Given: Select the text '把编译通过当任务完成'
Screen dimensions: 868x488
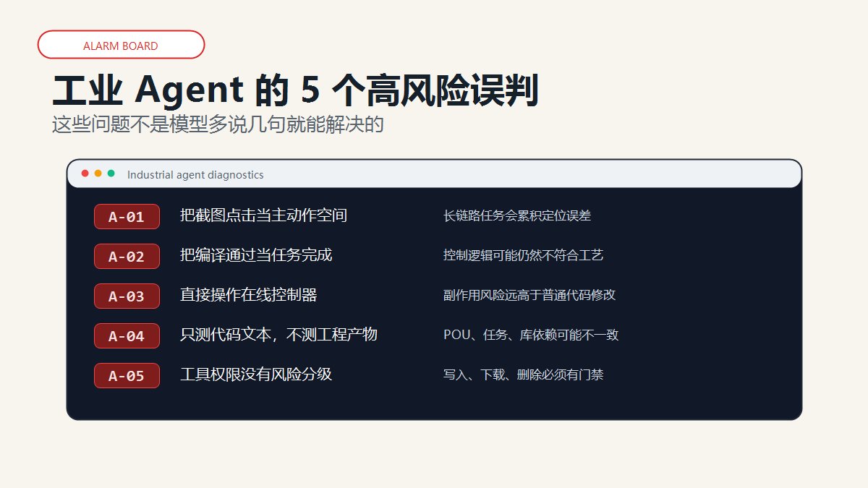Looking at the screenshot, I should [x=256, y=255].
